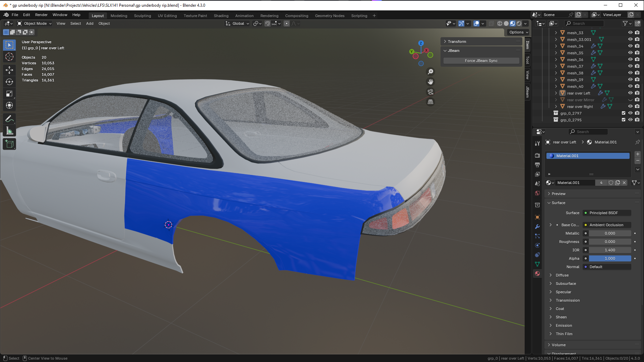Toggle visibility of rear over Right
This screenshot has height=362, width=644.
[x=630, y=106]
